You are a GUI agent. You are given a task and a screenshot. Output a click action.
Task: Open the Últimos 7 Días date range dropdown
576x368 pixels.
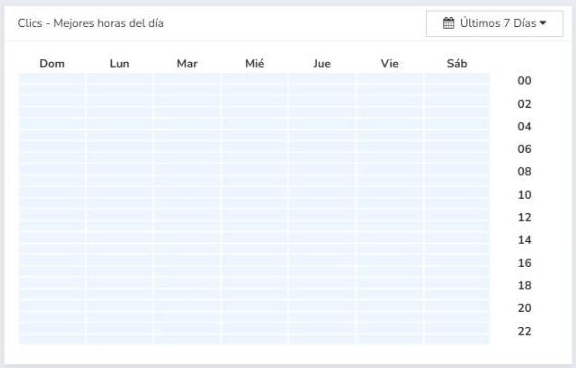[494, 24]
